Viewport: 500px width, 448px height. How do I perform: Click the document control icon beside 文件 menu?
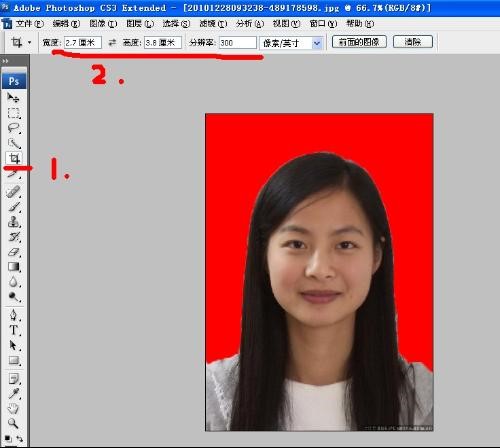[x=7, y=24]
